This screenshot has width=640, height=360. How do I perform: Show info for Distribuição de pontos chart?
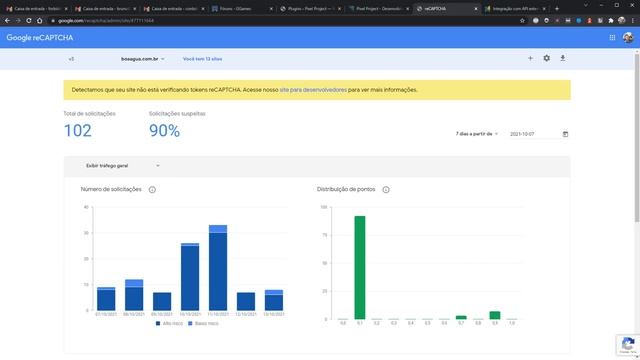[386, 189]
